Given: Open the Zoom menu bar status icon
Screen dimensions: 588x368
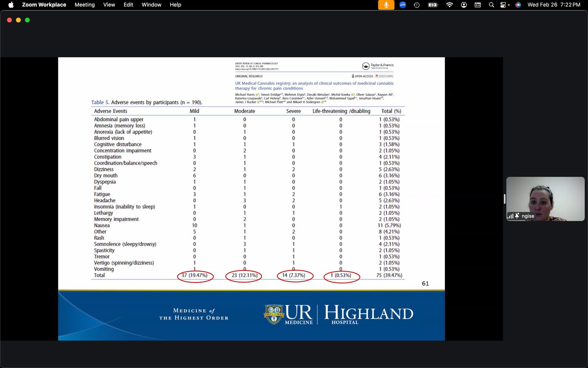Looking at the screenshot, I should (402, 5).
